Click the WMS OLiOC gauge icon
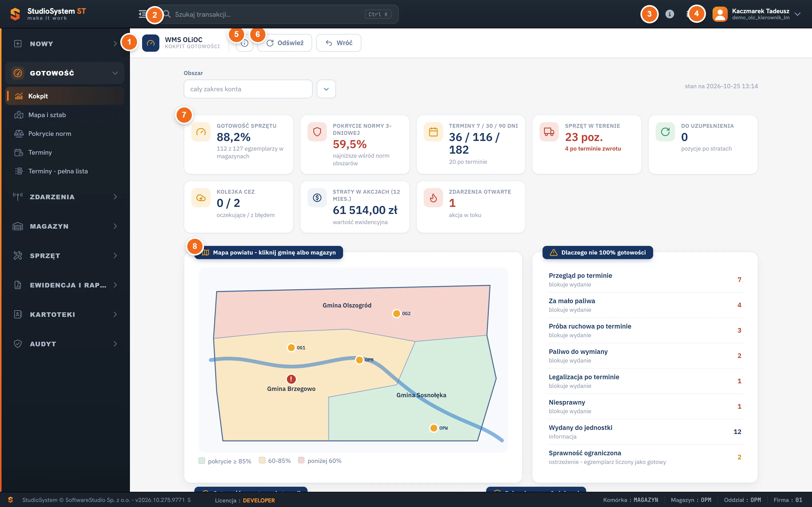The image size is (812, 507). (151, 43)
